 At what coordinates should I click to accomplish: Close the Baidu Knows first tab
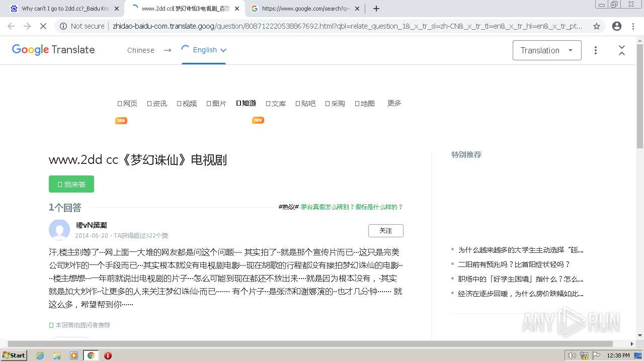[x=117, y=9]
